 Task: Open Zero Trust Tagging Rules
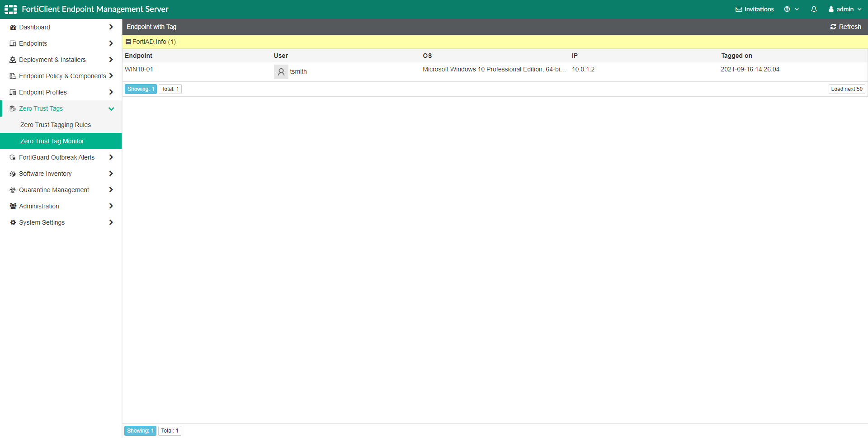click(56, 125)
